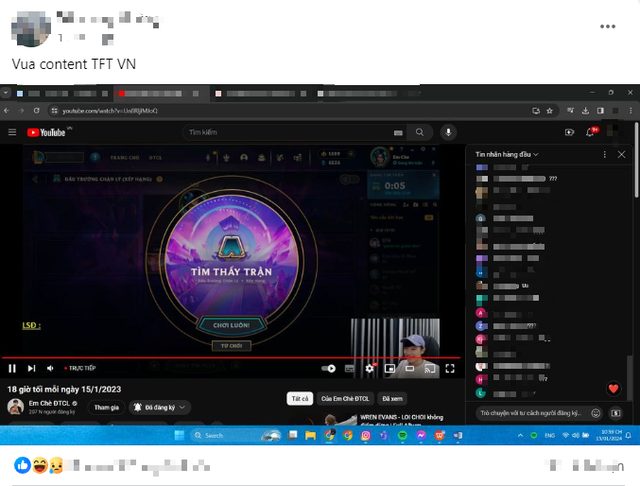Select the 'Tất cả' filter chip
Screen dimensions: 640x486
[x=298, y=398]
